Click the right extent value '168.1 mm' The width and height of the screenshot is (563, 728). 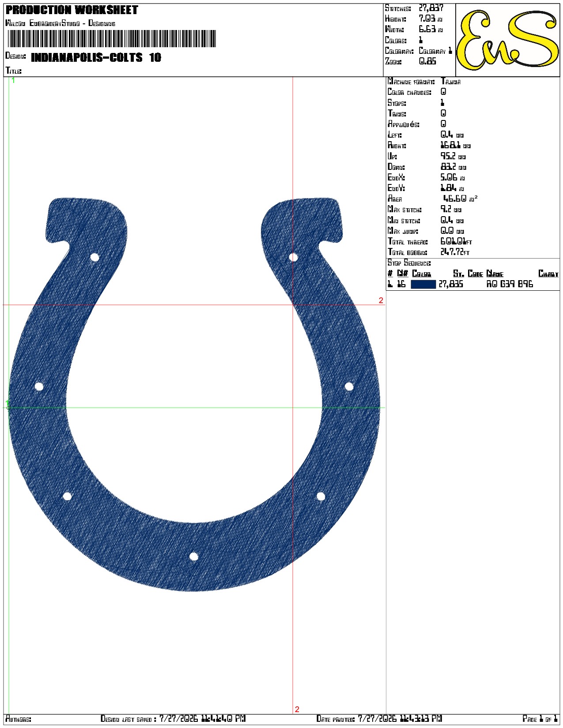(x=456, y=145)
